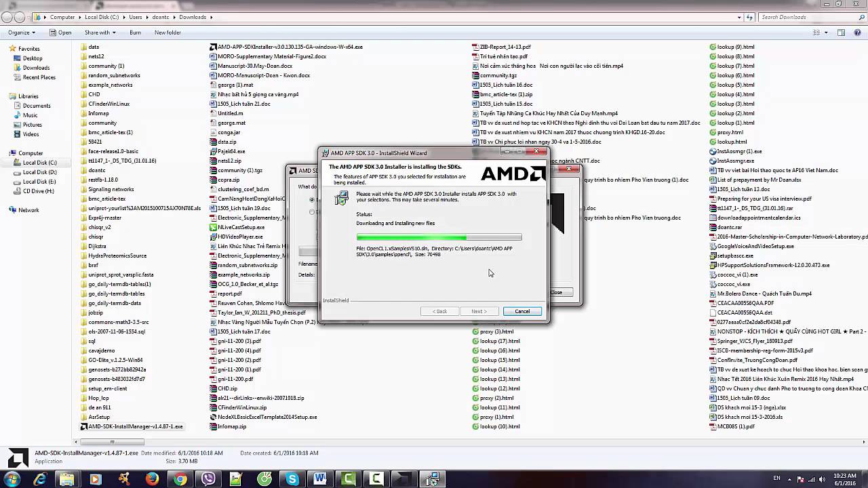Open Windows Explorer taskbar icon
The image size is (868, 488).
(x=67, y=479)
